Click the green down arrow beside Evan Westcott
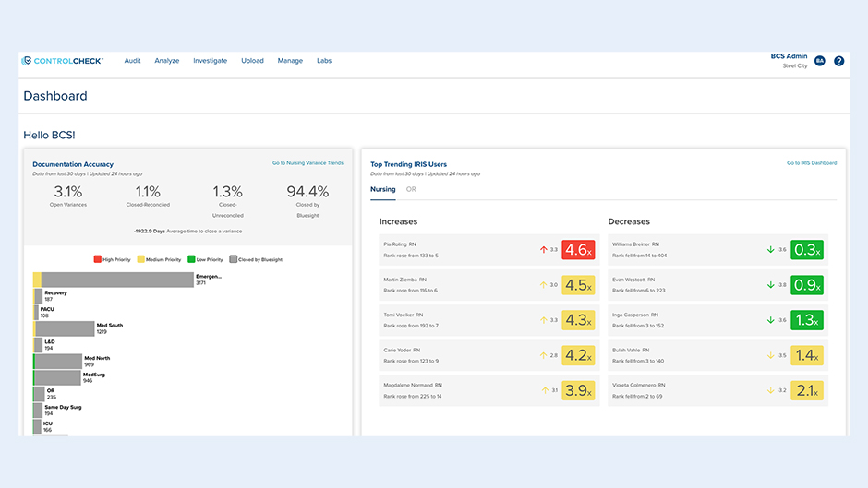This screenshot has height=488, width=868. 771,285
